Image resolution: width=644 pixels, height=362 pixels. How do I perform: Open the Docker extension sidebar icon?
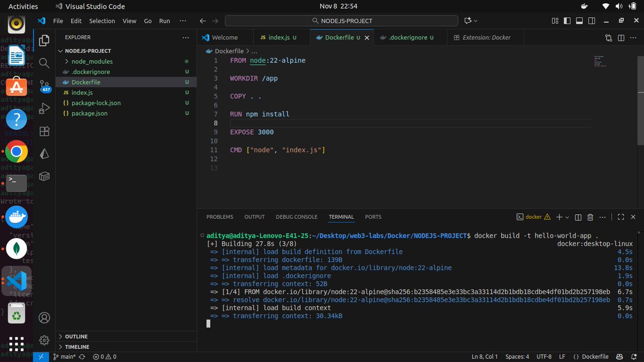tap(44, 177)
